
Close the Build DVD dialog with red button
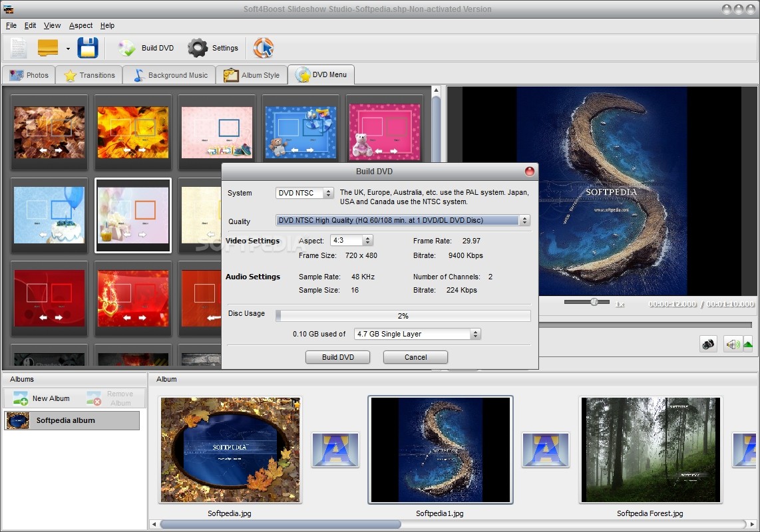click(x=529, y=171)
